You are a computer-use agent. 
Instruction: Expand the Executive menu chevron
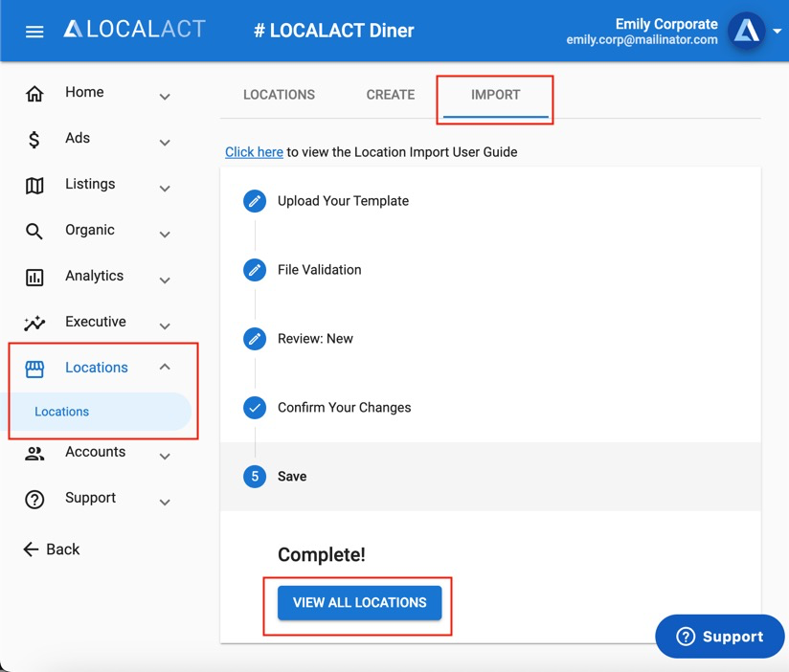pyautogui.click(x=165, y=325)
